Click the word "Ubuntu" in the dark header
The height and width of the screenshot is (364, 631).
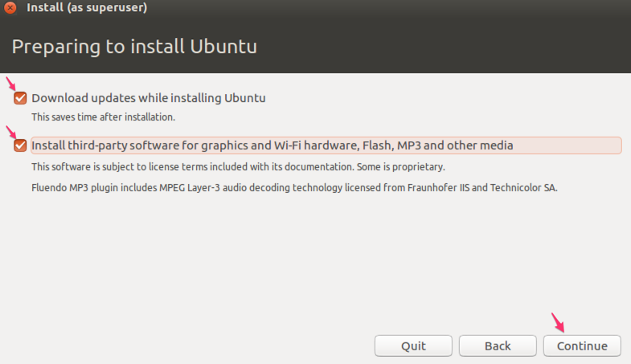[x=223, y=47]
